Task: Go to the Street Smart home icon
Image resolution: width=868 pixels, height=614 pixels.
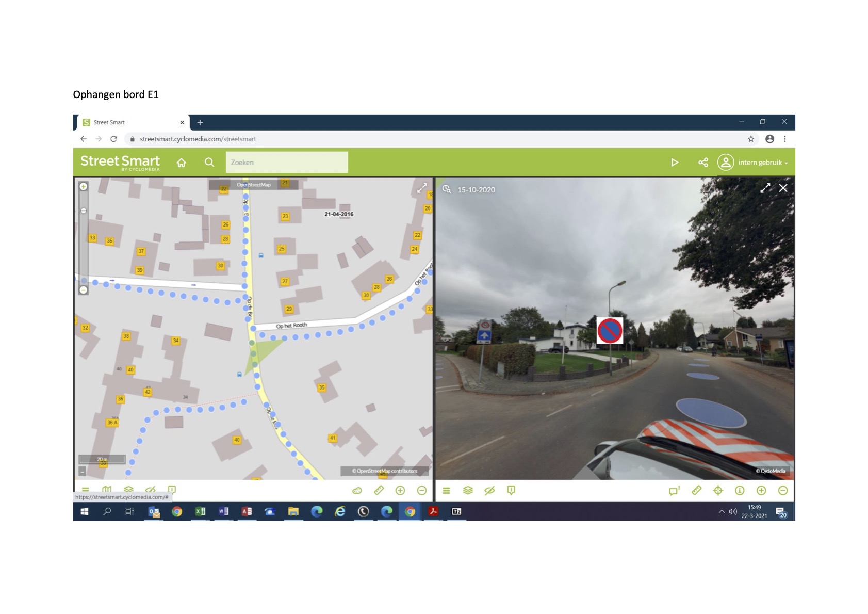Action: tap(181, 163)
